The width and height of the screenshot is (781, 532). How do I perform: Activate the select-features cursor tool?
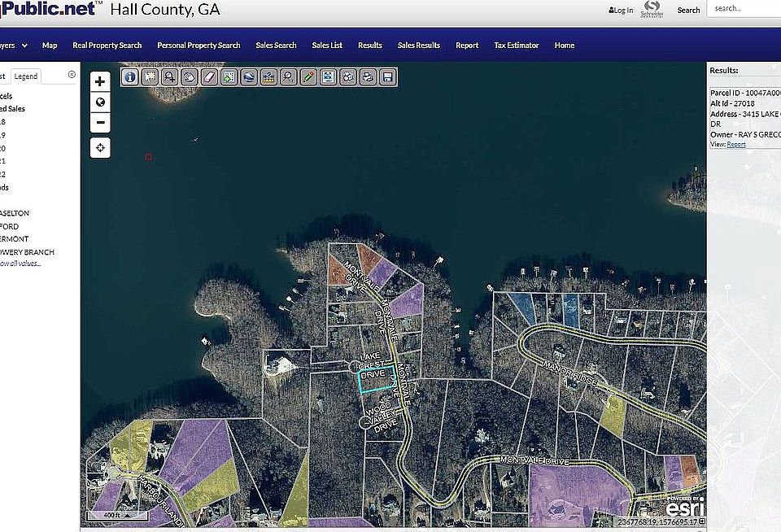click(x=150, y=77)
